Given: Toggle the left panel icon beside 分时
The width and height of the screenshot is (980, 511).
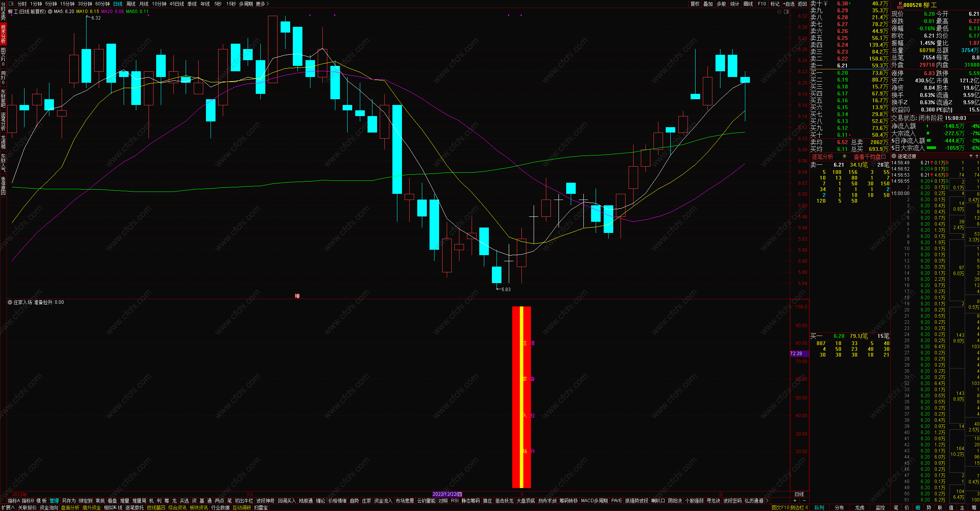Looking at the screenshot, I should tap(11, 4).
